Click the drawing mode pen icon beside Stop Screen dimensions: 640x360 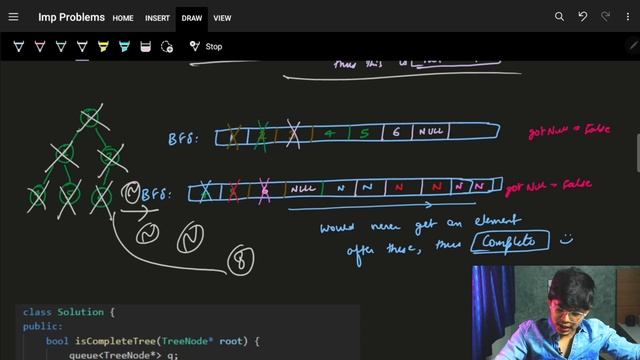pos(195,46)
